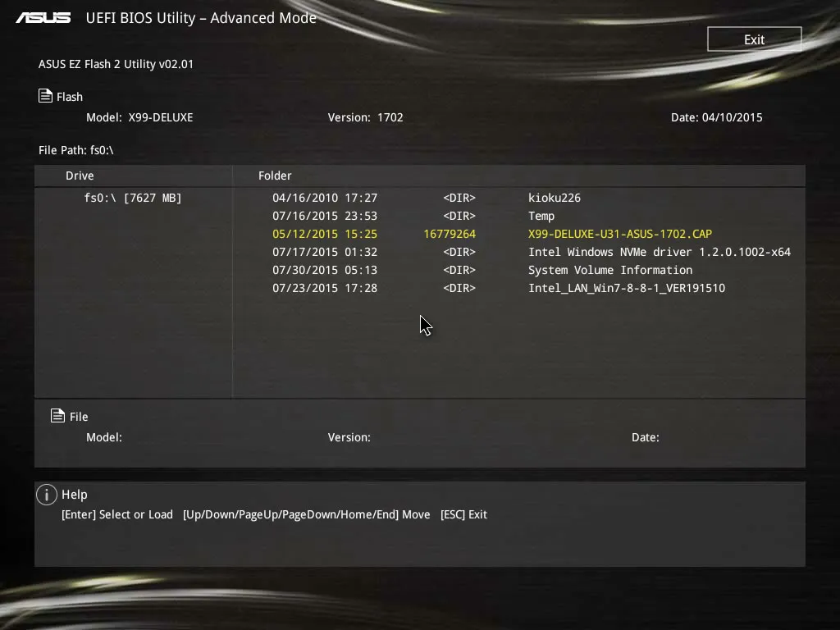Click the <DIR> tag beside Temp
This screenshot has width=840, height=630.
click(459, 216)
